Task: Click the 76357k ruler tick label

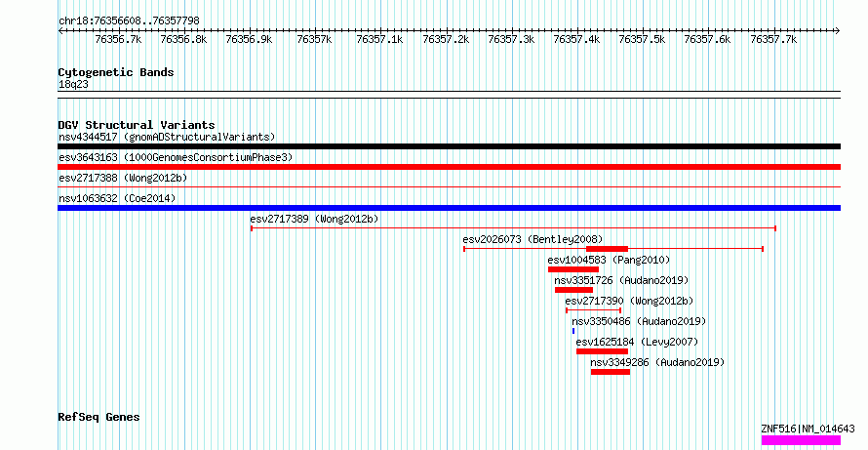Action: (x=314, y=39)
